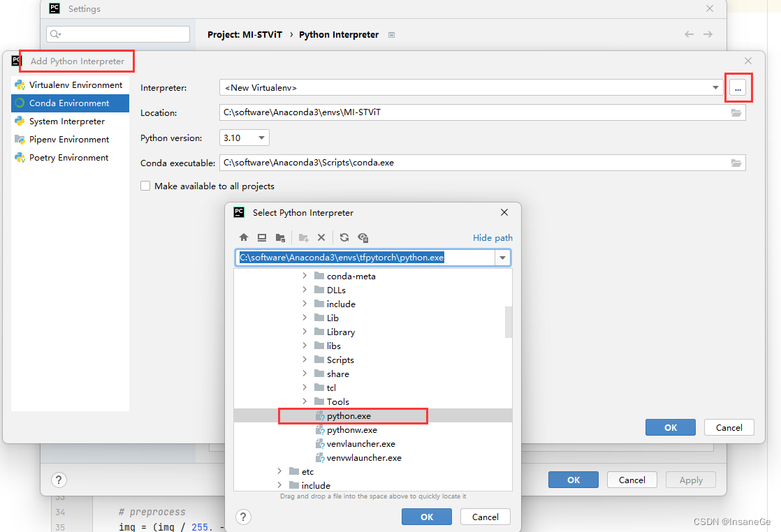Expand etc folder
This screenshot has width=781, height=532.
pyautogui.click(x=279, y=471)
